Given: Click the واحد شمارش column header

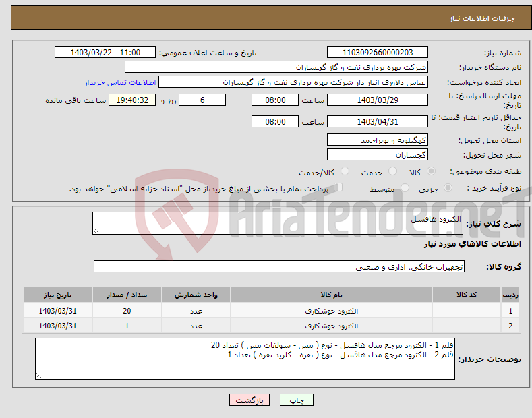Looking at the screenshot, I should [196, 295].
